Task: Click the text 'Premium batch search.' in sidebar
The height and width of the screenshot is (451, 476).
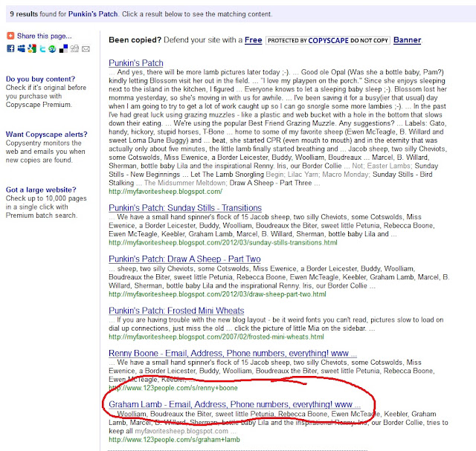Action: [42, 215]
